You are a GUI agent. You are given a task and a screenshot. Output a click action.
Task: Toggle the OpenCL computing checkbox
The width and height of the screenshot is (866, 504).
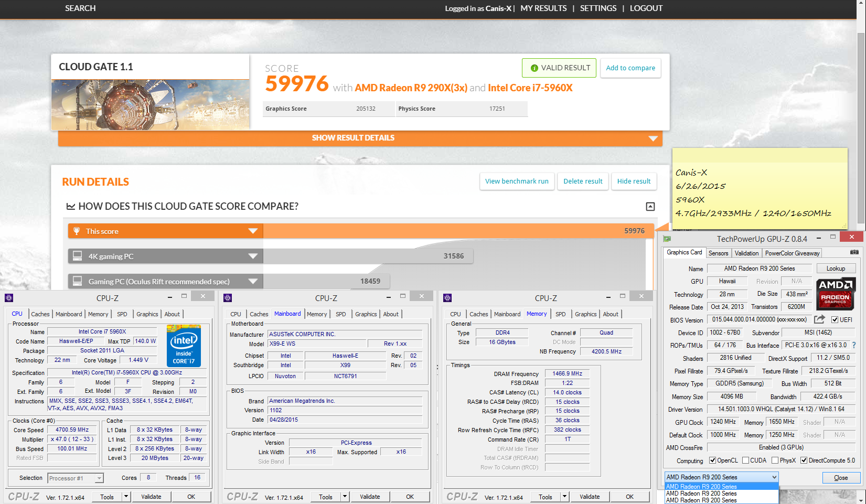click(712, 460)
